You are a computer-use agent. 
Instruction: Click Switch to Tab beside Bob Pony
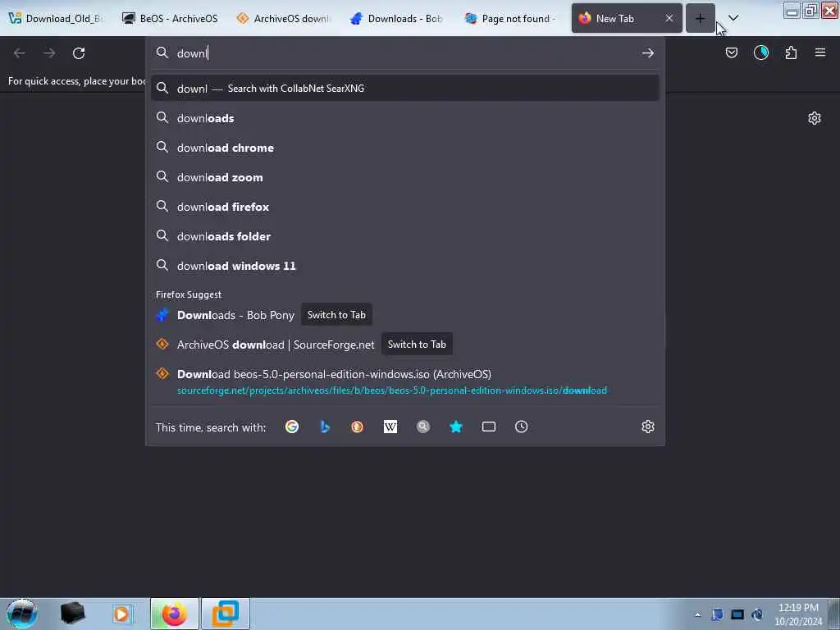tap(336, 315)
